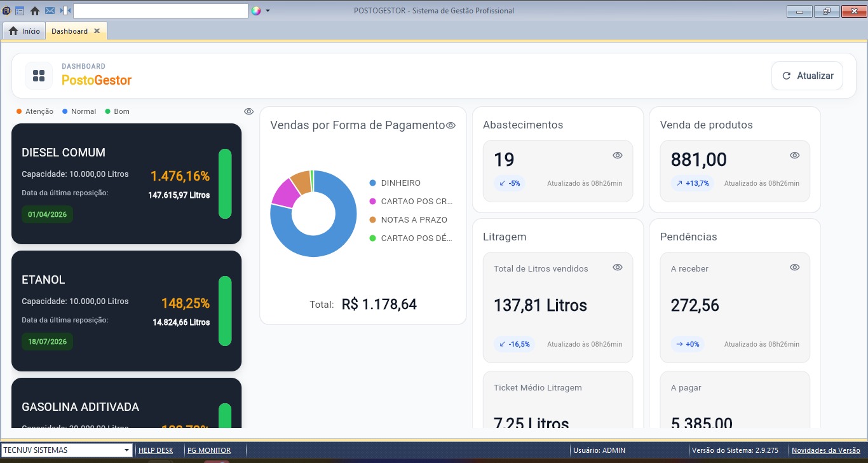Click the Atualizar refresh button
The image size is (868, 463).
point(807,76)
